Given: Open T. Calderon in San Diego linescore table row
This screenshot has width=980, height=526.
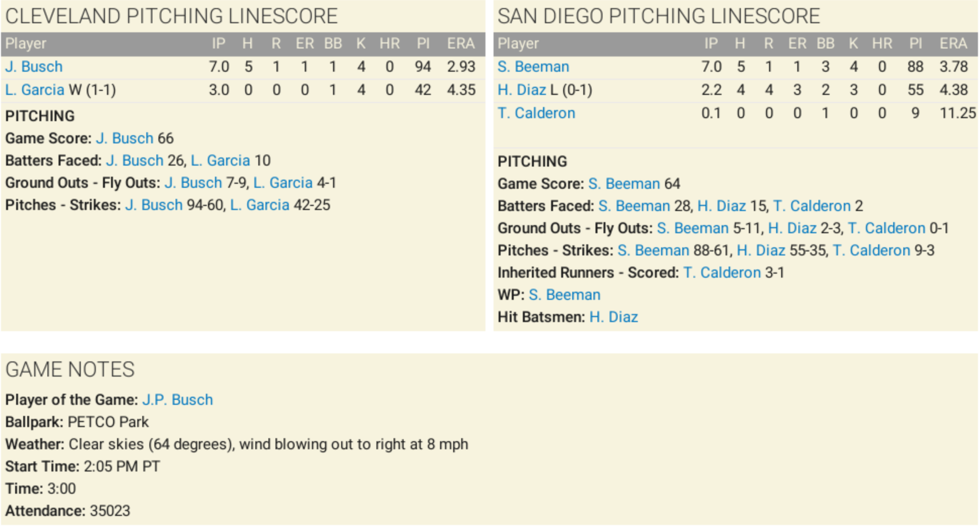Looking at the screenshot, I should pyautogui.click(x=536, y=113).
